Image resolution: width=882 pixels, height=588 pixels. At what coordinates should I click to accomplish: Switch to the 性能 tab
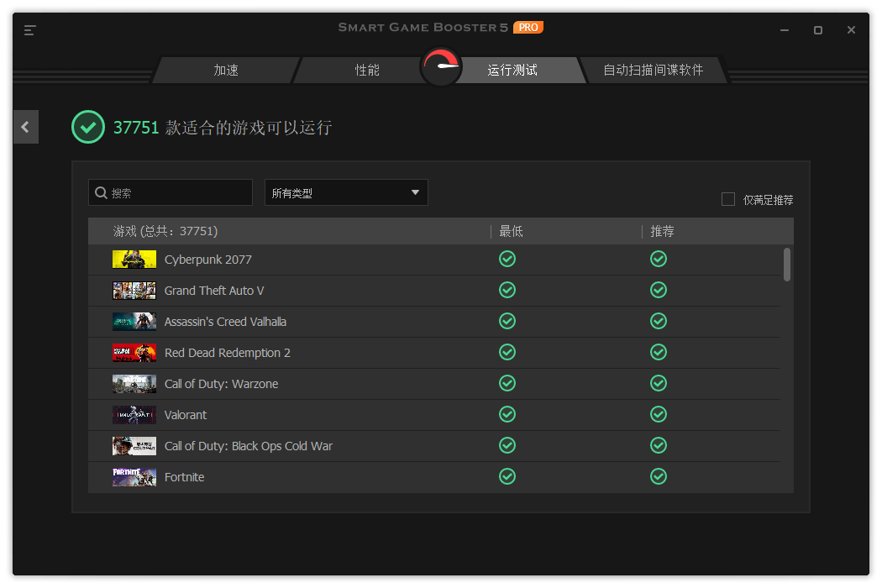point(367,70)
